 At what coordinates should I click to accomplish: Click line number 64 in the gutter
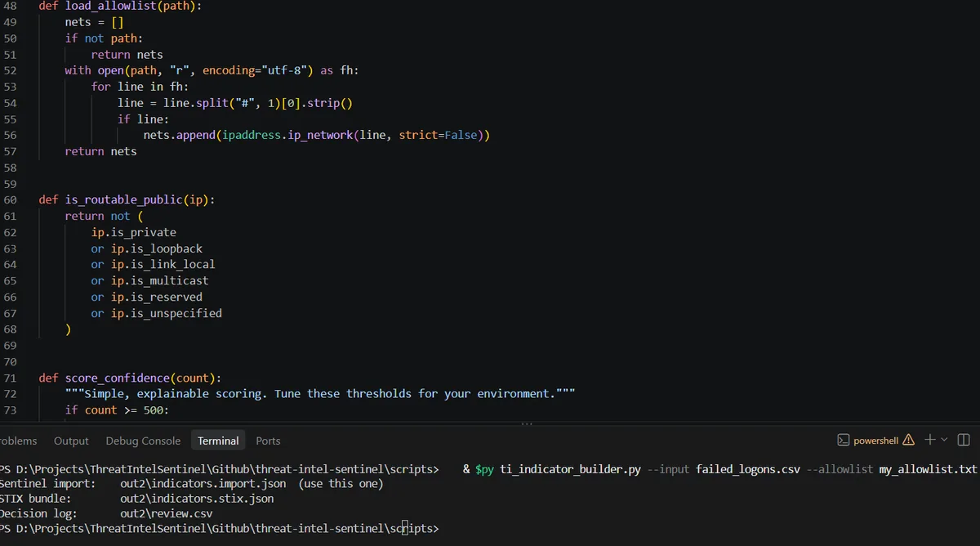tap(10, 265)
